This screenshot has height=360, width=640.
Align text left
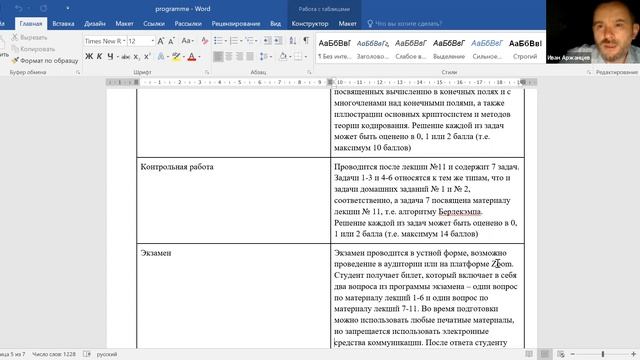coord(218,57)
